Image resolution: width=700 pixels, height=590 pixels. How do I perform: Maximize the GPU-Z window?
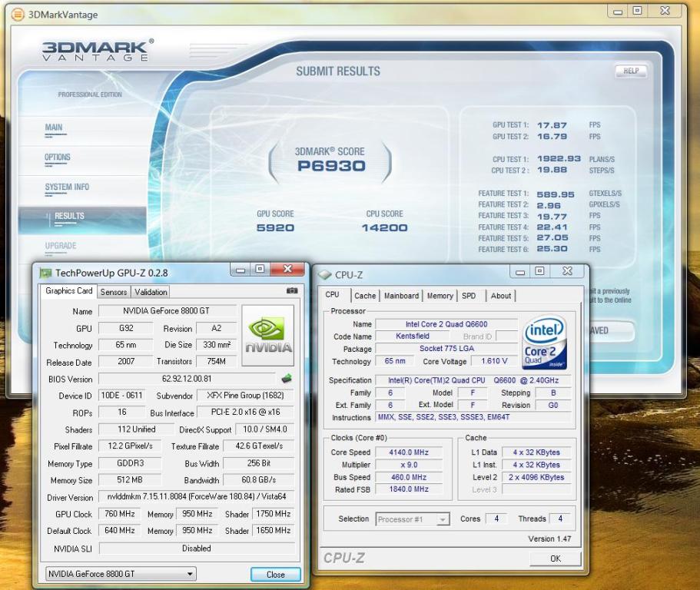[x=260, y=270]
